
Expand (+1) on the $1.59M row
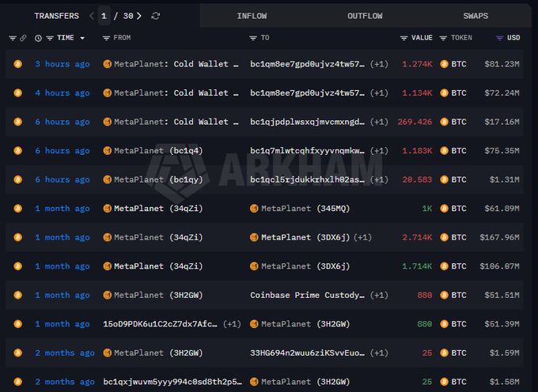click(x=379, y=353)
